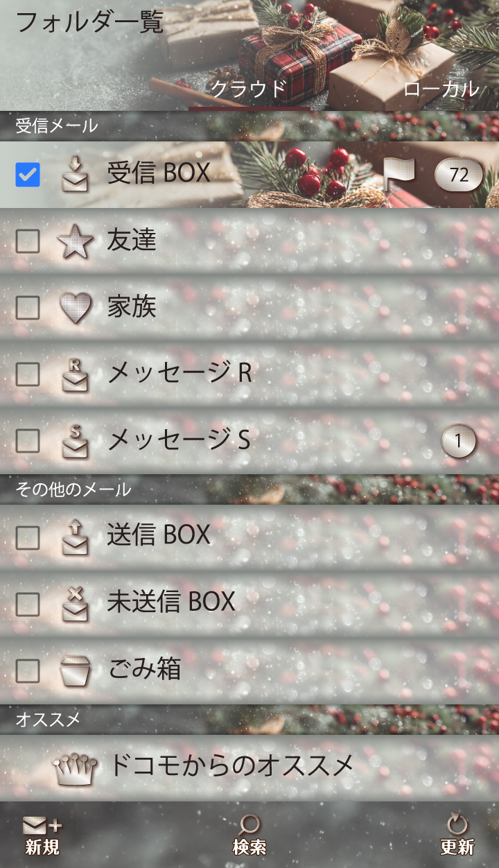Open 検索 search at the bottom bar
499x868 pixels.
(x=249, y=835)
